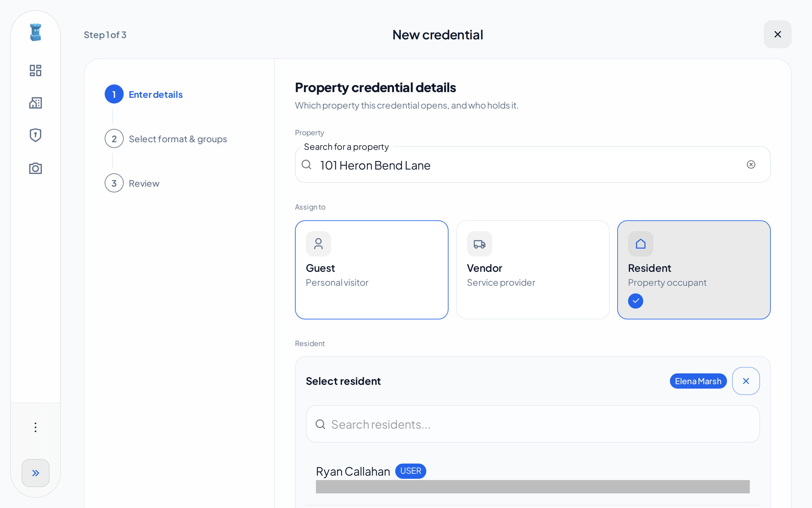The image size is (812, 508).
Task: Remove the selected resident Elena Marsh
Action: [746, 381]
